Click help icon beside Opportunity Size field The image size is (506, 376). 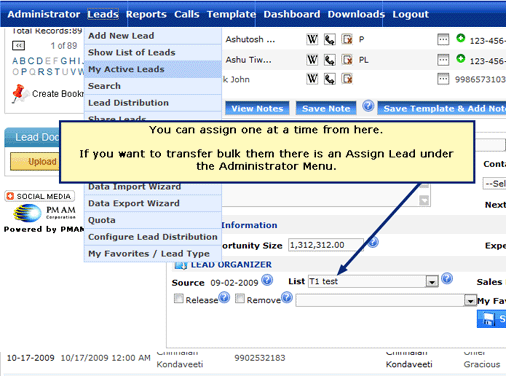[373, 242]
